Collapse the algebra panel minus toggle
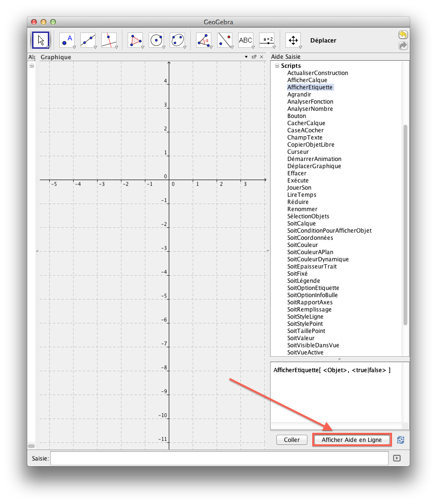 coord(32,65)
